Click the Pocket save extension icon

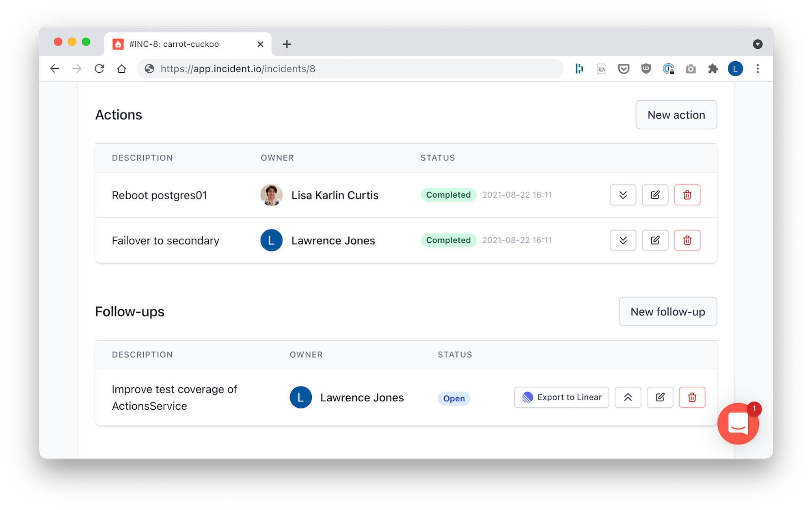tap(624, 69)
